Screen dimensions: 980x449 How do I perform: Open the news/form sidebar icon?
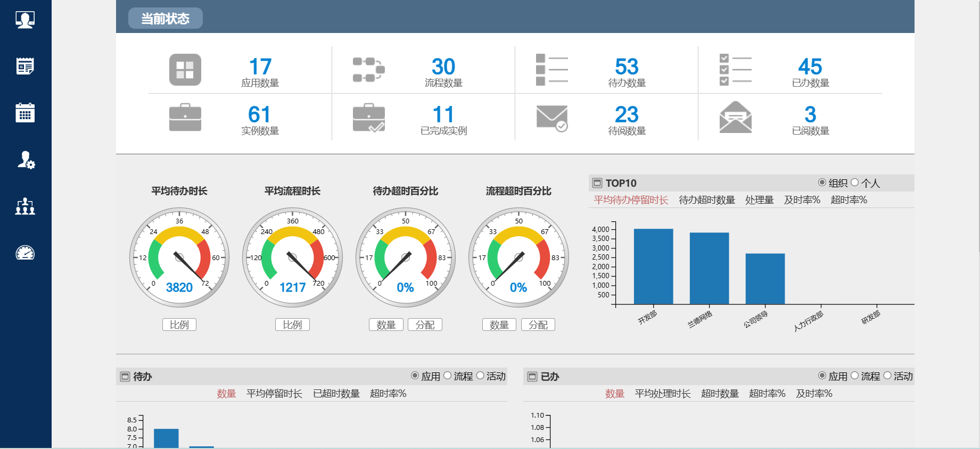(x=25, y=66)
